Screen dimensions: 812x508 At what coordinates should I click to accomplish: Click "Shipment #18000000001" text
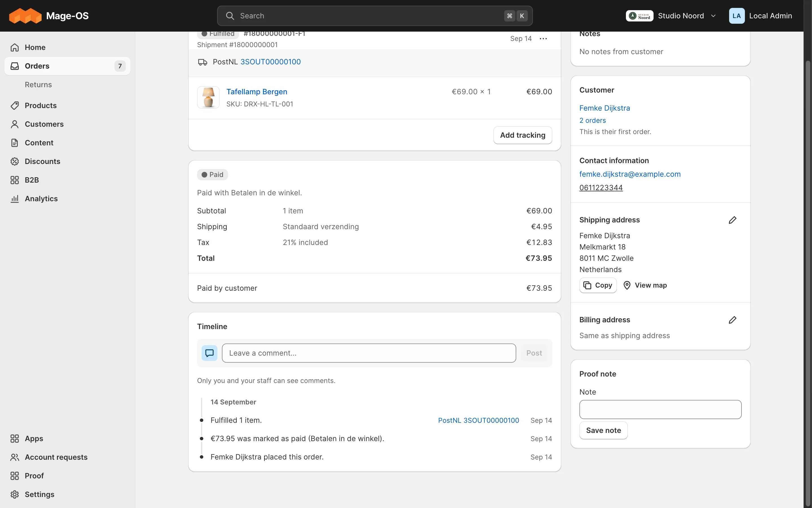237,45
